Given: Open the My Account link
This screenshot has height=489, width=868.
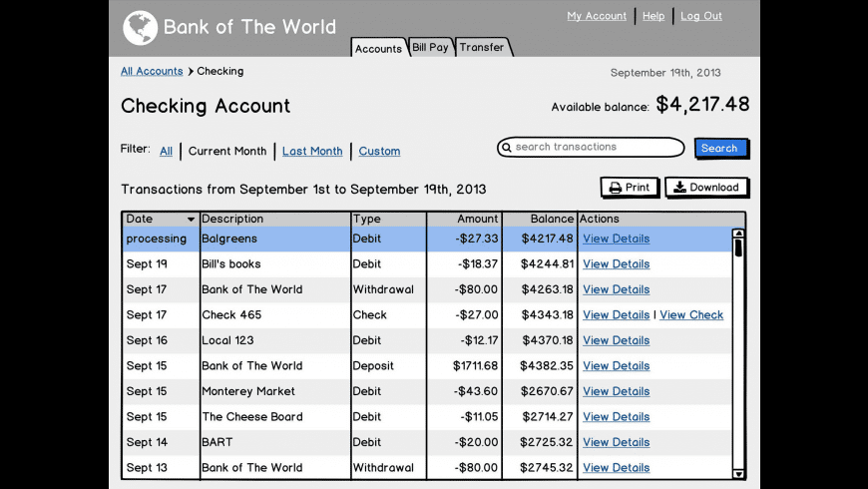Looking at the screenshot, I should pos(597,16).
